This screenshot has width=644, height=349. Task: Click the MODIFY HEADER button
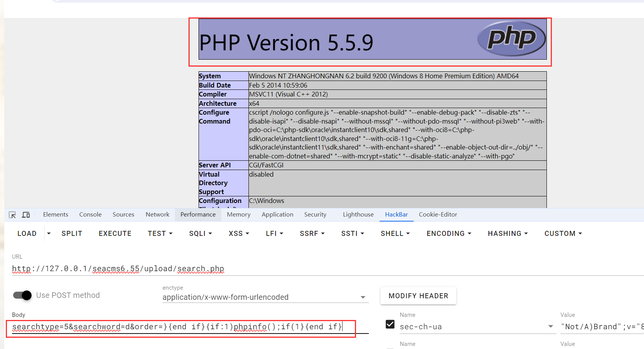[418, 296]
